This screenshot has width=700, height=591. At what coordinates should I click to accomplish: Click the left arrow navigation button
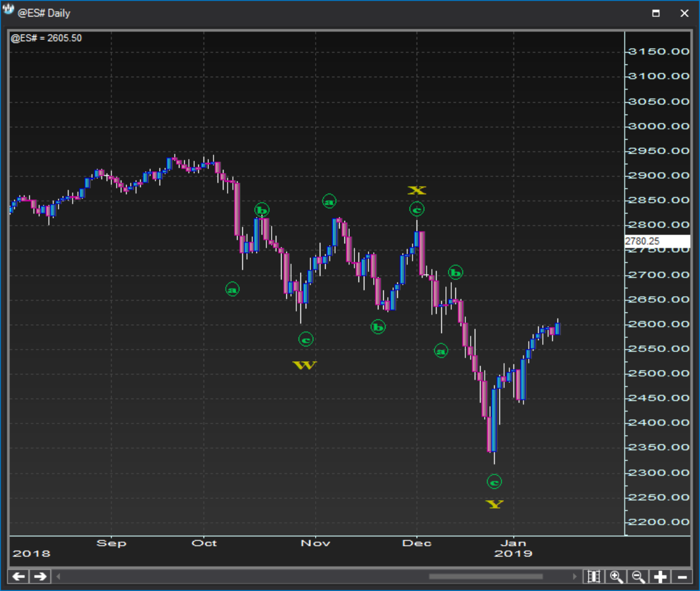pyautogui.click(x=18, y=576)
